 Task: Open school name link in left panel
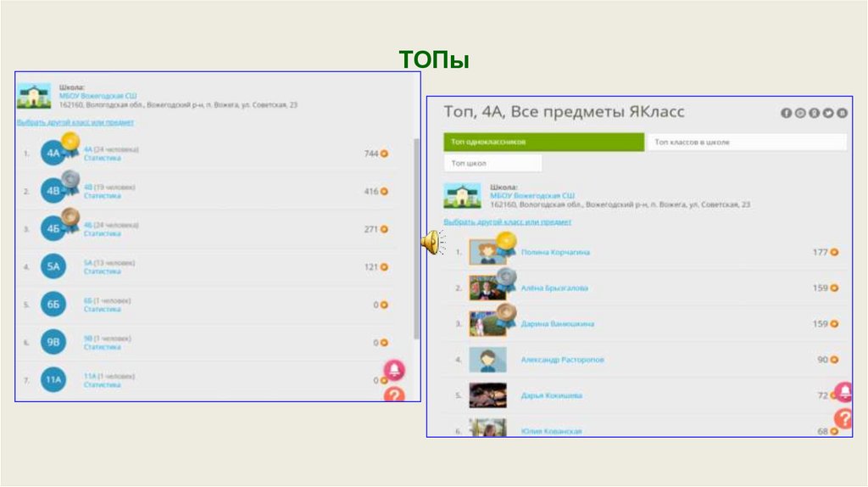pos(98,96)
